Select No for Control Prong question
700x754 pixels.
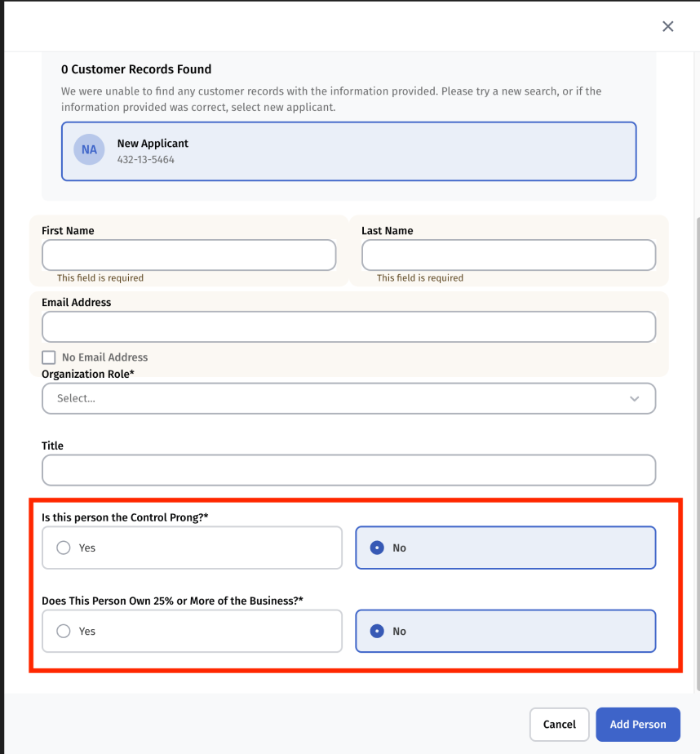[x=377, y=548]
